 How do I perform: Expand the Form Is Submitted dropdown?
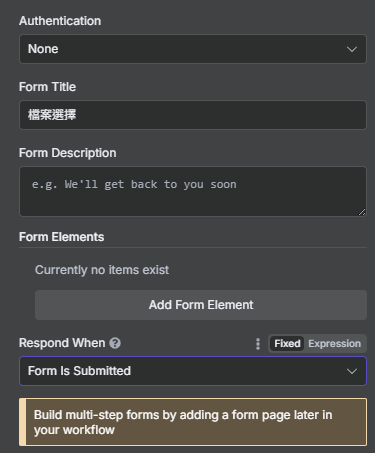[x=193, y=371]
